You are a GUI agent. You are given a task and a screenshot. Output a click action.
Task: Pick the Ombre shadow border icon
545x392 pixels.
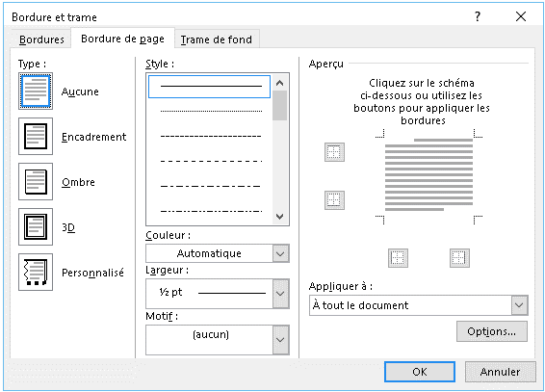[36, 181]
